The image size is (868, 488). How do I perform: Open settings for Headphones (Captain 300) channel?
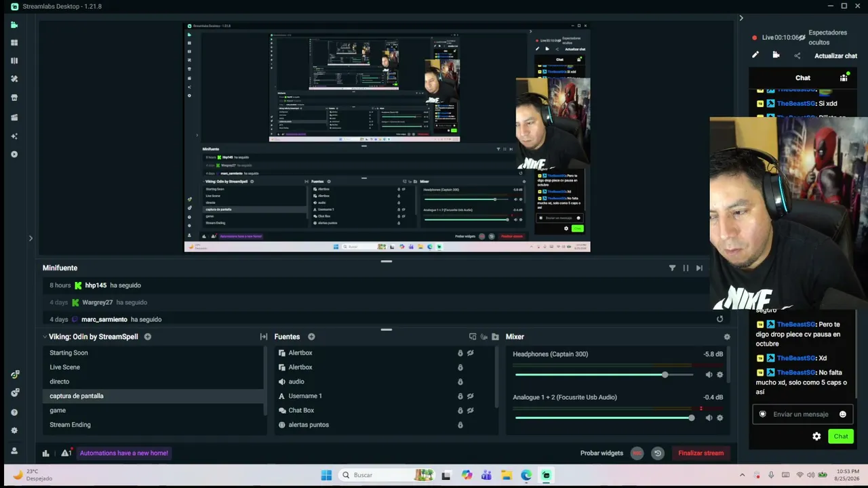(719, 375)
